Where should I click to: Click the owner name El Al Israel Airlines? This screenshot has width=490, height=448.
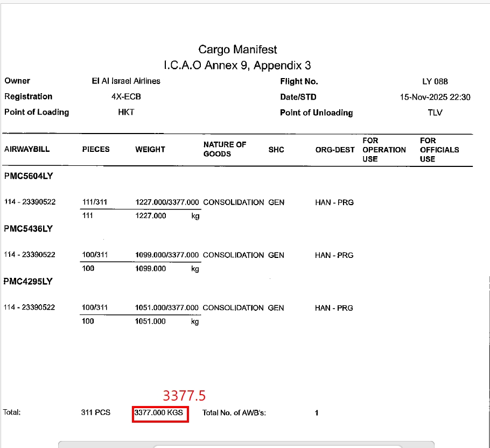click(x=126, y=81)
